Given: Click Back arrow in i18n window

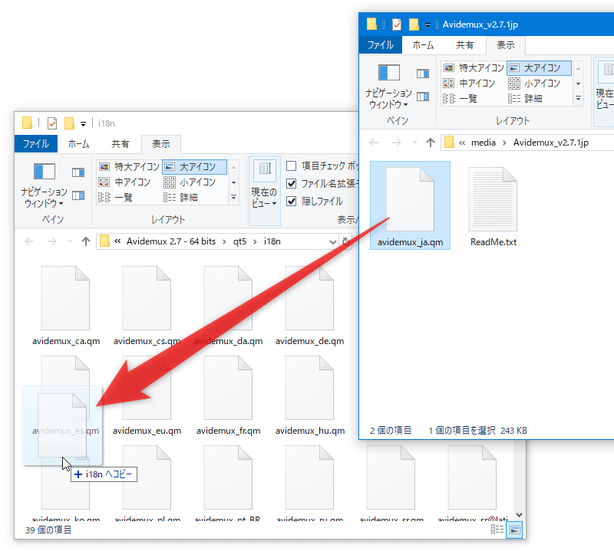Looking at the screenshot, I should (29, 241).
